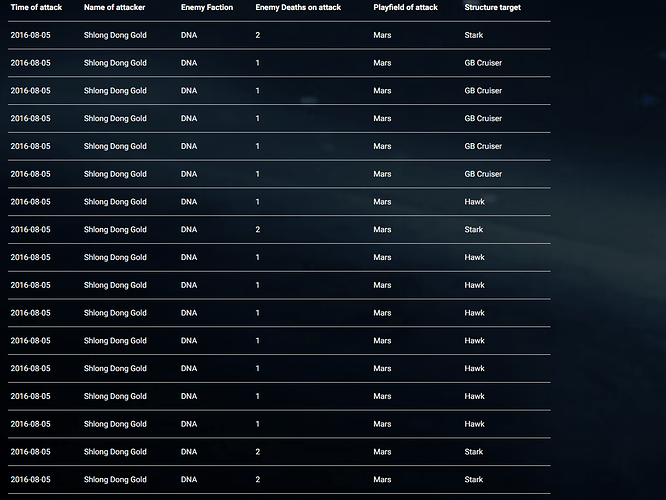The height and width of the screenshot is (500, 666).
Task: Select the first GB Cruiser structure cell
Action: (483, 63)
